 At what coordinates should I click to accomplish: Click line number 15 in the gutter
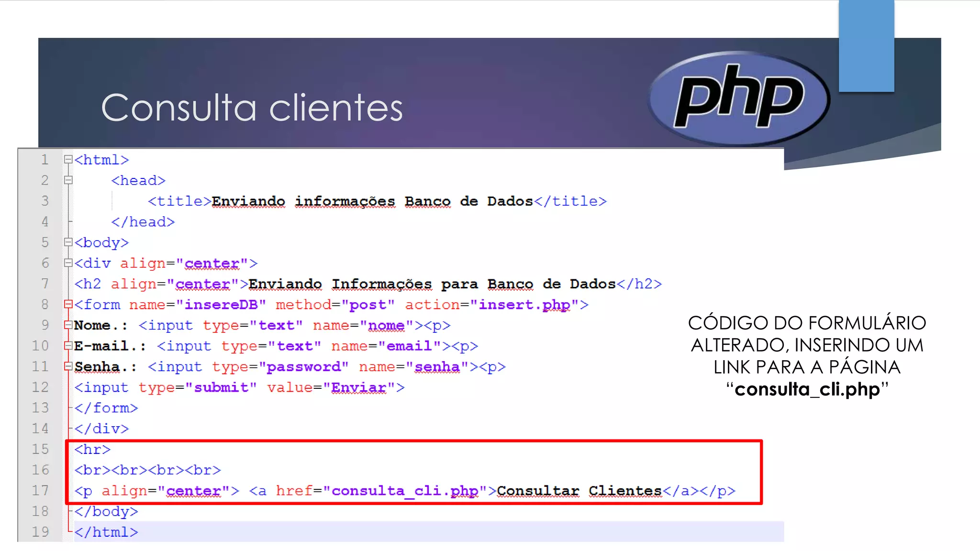coord(40,449)
